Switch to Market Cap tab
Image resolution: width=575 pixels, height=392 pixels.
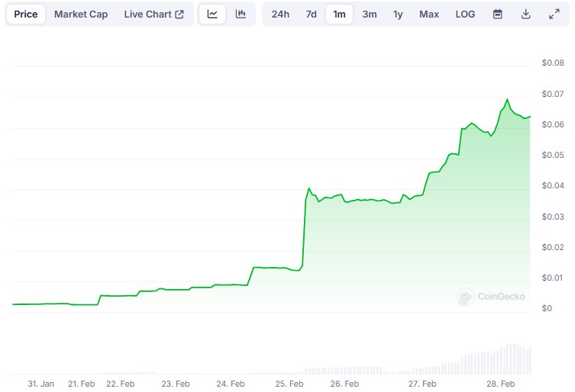(x=81, y=14)
